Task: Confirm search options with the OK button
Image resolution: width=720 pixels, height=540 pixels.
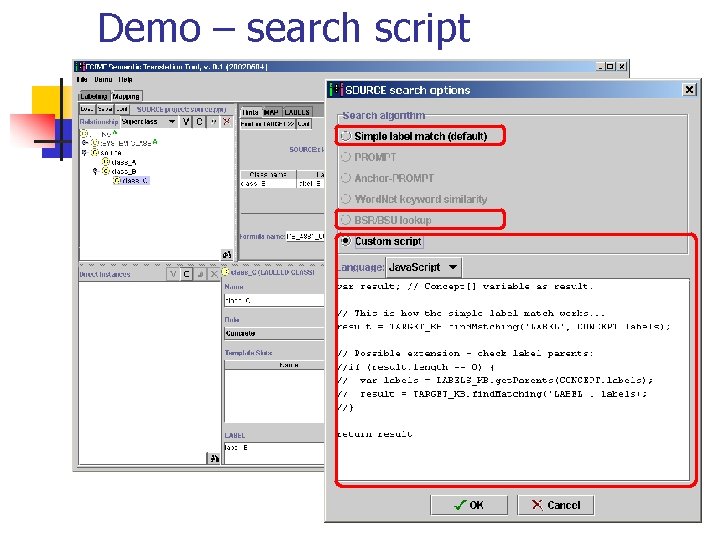Action: tap(469, 505)
